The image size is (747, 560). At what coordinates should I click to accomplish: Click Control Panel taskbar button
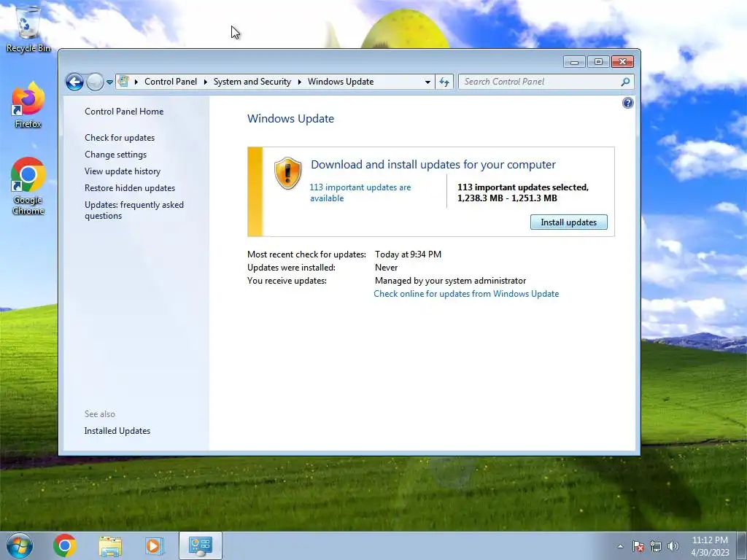200,545
